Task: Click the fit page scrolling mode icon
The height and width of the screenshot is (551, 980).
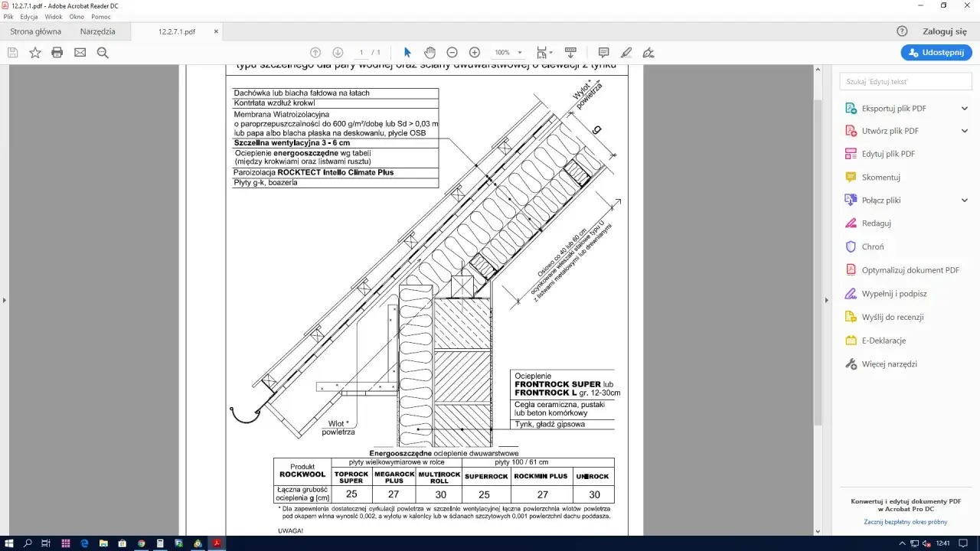Action: click(542, 53)
